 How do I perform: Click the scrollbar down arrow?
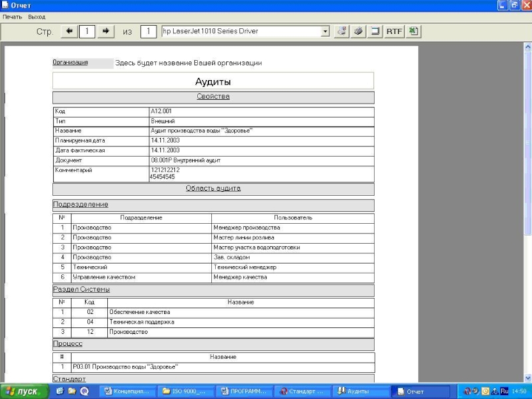(x=528, y=378)
